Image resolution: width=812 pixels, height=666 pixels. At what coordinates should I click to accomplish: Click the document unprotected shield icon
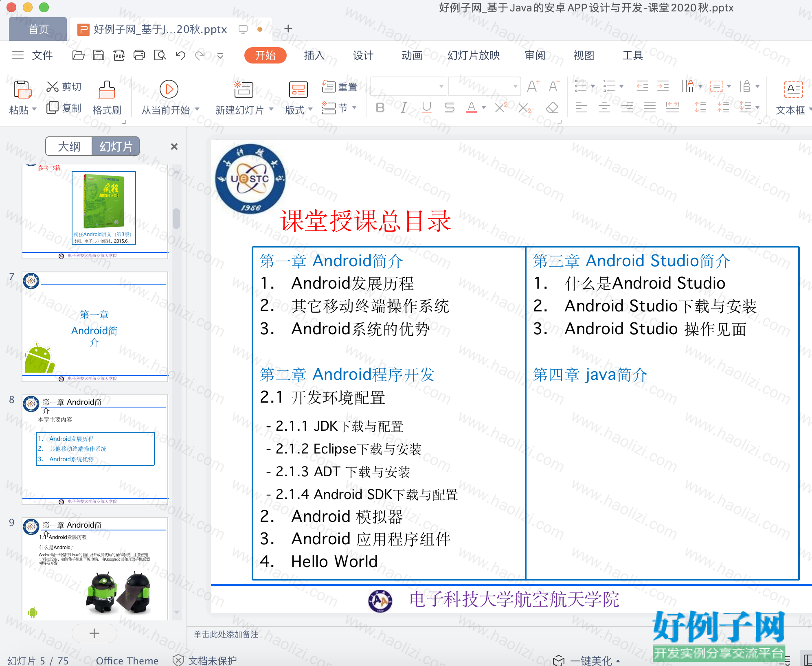178,660
